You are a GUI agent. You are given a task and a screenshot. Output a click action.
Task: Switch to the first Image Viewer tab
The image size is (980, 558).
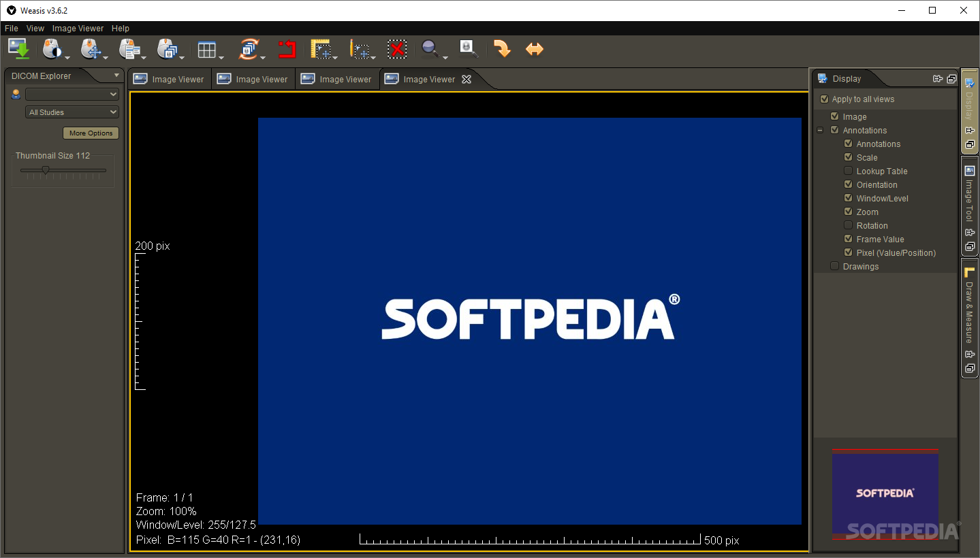pyautogui.click(x=169, y=79)
